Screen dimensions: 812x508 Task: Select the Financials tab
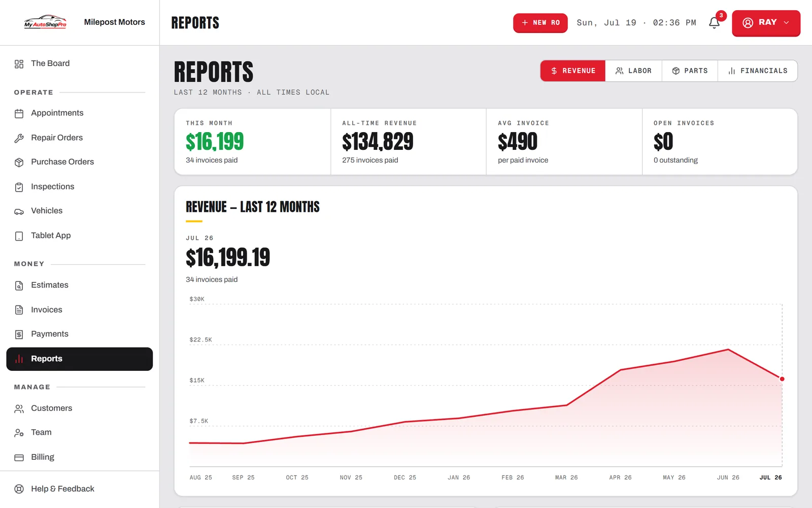(758, 71)
